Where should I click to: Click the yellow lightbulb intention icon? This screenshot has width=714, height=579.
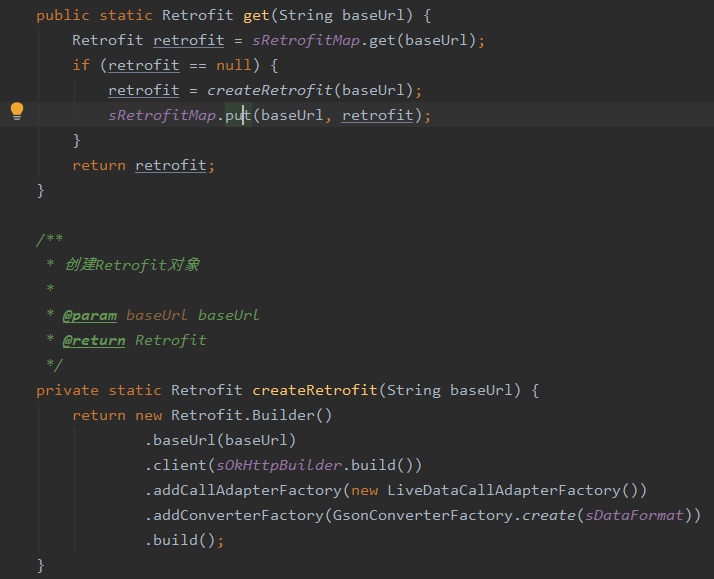(17, 111)
